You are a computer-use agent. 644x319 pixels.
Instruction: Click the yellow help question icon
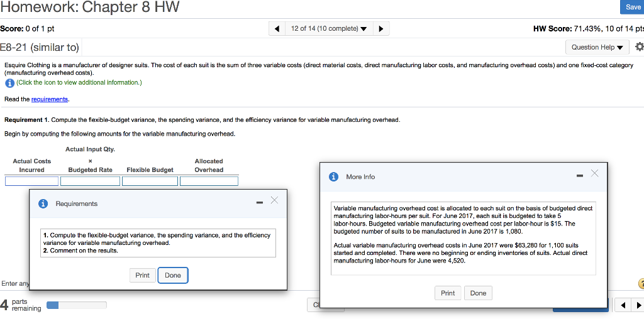click(x=640, y=284)
